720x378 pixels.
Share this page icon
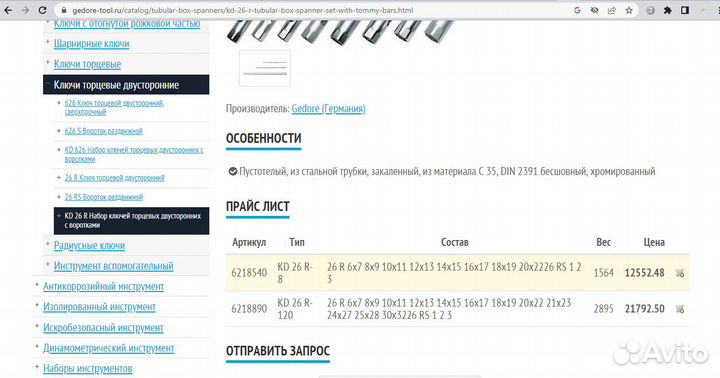(x=612, y=10)
